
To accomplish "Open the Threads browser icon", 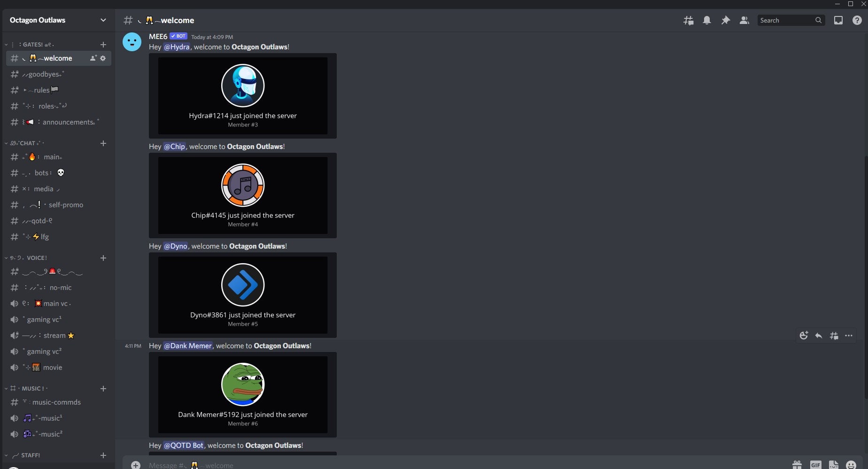I will 688,20.
